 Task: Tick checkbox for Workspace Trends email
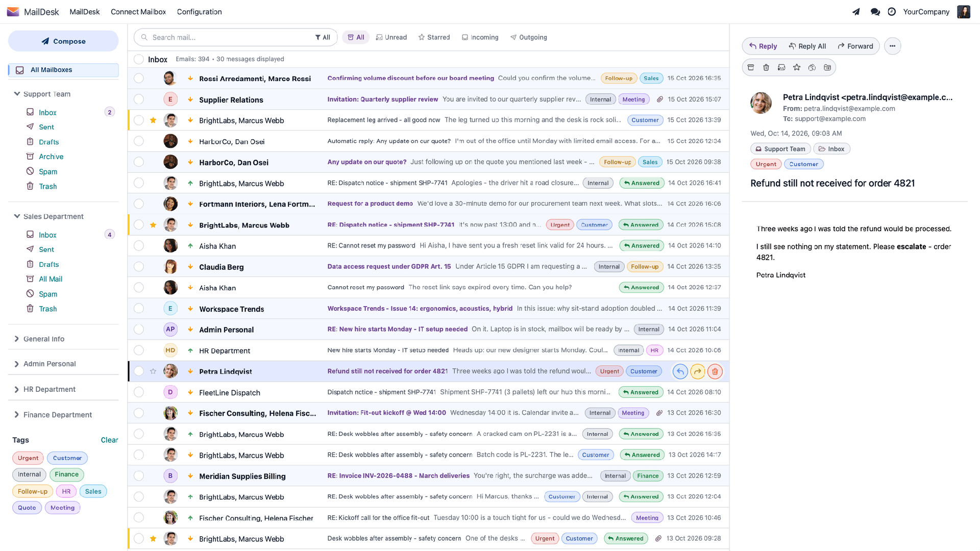click(139, 309)
